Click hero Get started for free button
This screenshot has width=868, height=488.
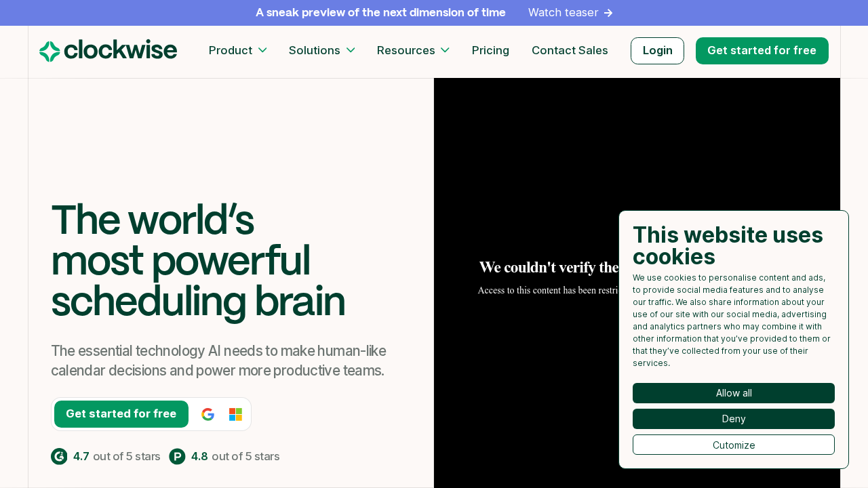121,414
